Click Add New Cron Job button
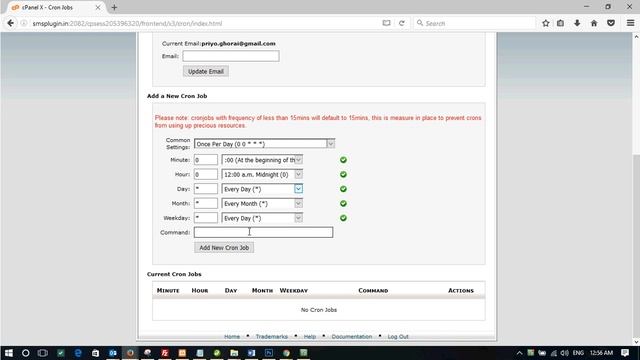Viewport: 640px width, 360px height. pyautogui.click(x=224, y=248)
